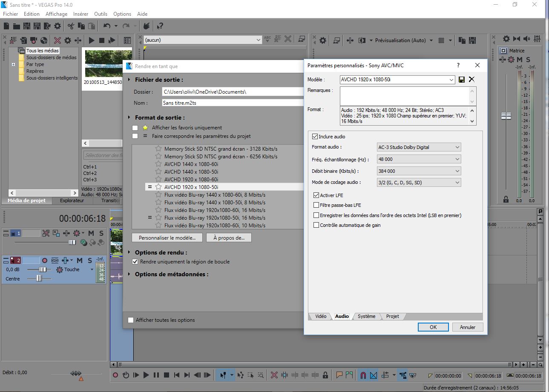Image resolution: width=549 pixels, height=392 pixels.
Task: Click the project properties gear icon in toolbar
Action: (57, 26)
